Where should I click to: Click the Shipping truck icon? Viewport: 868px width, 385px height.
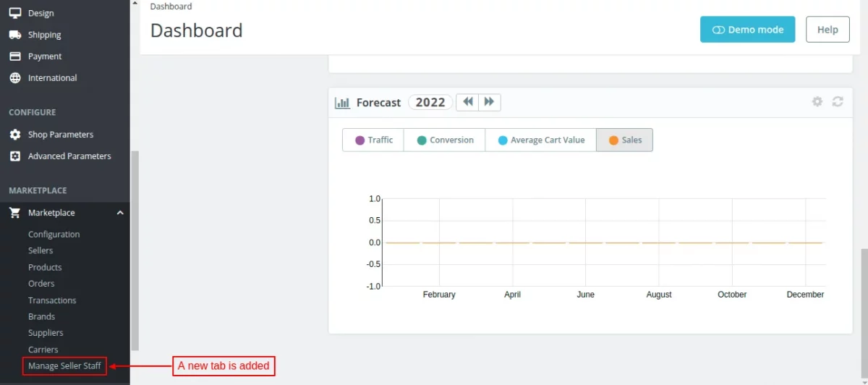[x=14, y=35]
